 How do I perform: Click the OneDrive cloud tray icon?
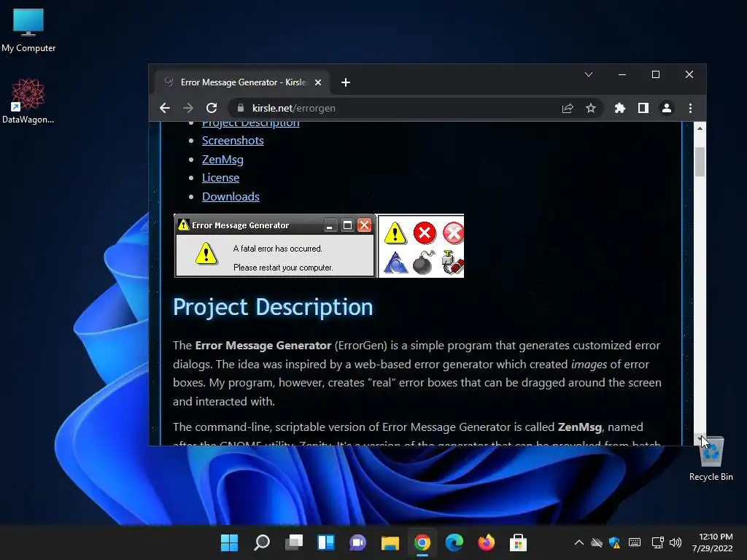tap(597, 542)
